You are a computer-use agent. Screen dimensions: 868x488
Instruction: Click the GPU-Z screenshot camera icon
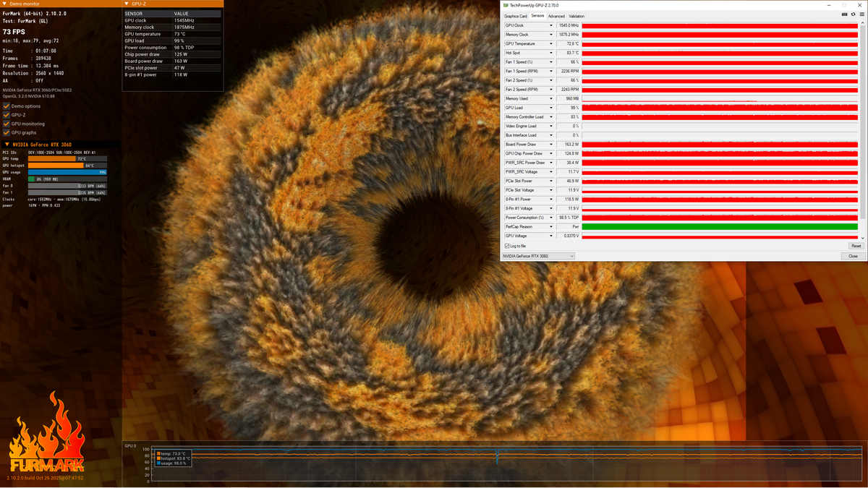pos(844,14)
